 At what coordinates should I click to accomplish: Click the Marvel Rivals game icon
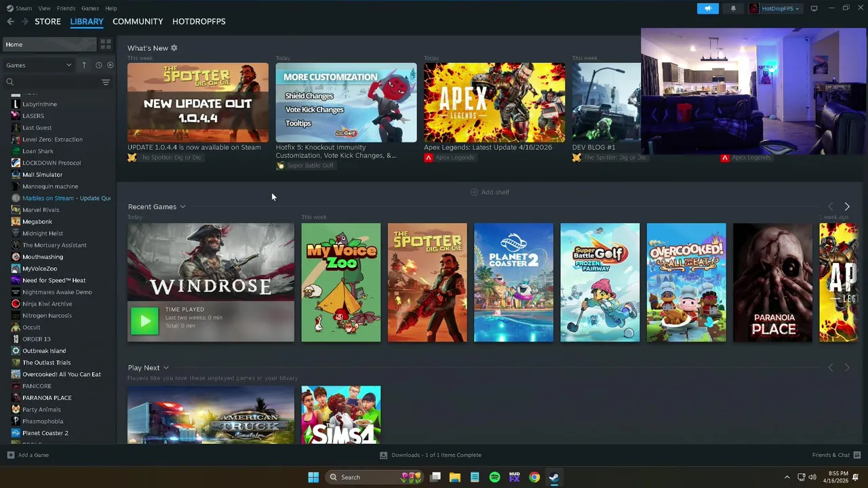pyautogui.click(x=16, y=210)
